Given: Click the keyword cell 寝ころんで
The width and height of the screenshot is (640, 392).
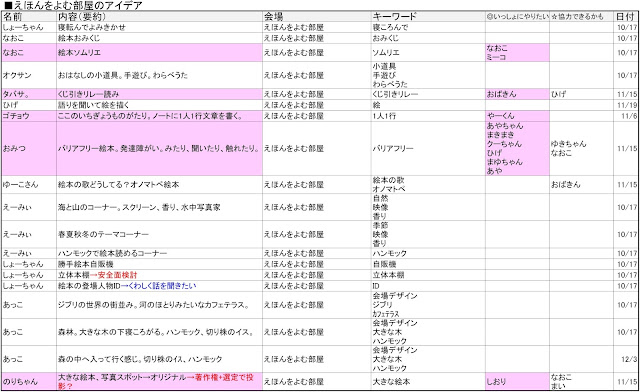Looking at the screenshot, I should (428, 27).
